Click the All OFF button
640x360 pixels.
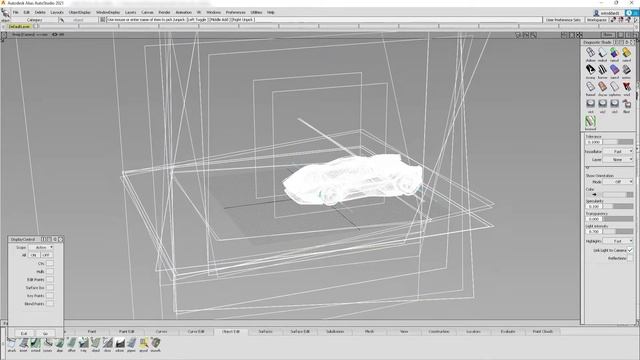(46, 255)
